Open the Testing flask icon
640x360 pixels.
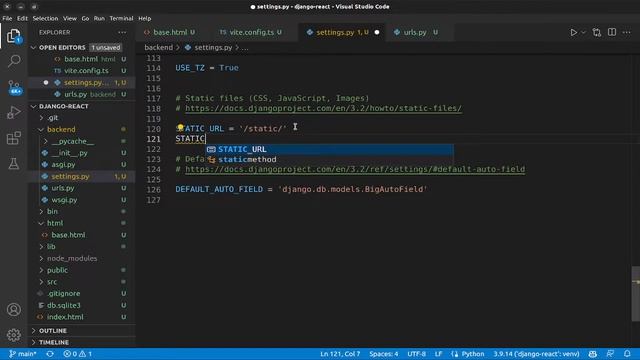tap(14, 164)
